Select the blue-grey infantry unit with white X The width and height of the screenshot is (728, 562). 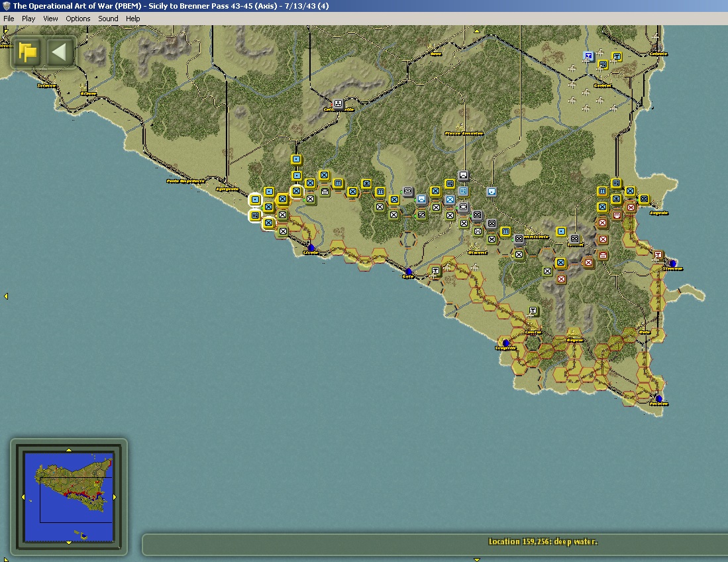point(449,199)
